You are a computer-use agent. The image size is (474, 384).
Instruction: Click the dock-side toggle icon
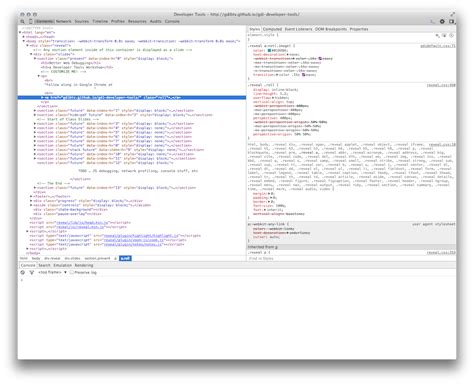coord(452,21)
